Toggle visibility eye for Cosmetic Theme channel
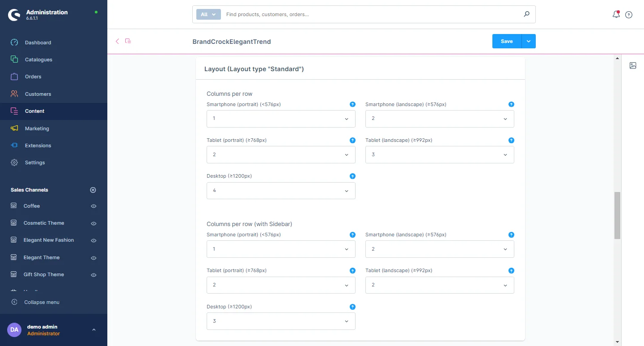The width and height of the screenshot is (644, 346). [x=93, y=223]
